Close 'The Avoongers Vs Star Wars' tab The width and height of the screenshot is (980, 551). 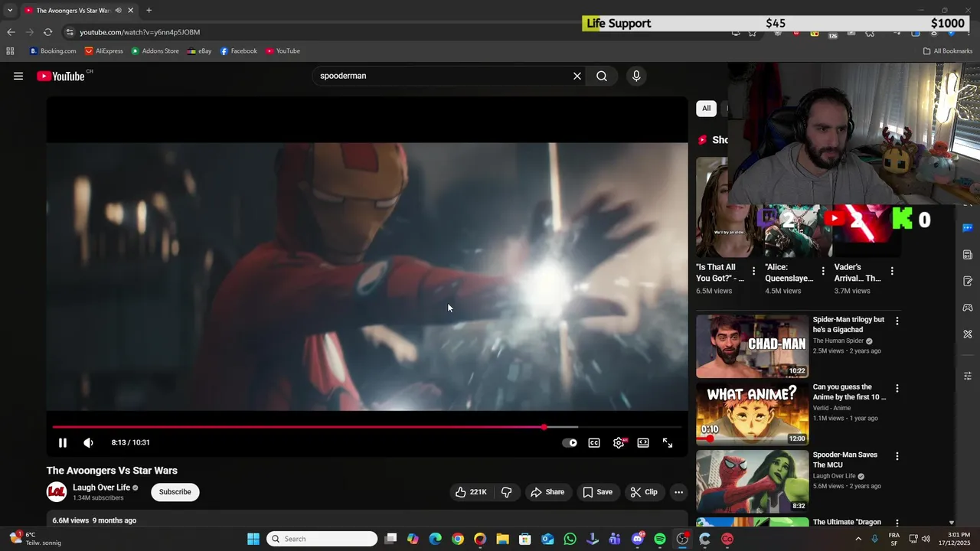coord(131,10)
